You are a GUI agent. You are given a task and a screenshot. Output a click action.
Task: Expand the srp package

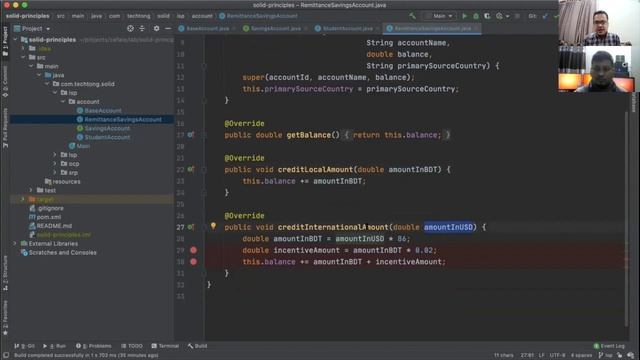click(55, 173)
